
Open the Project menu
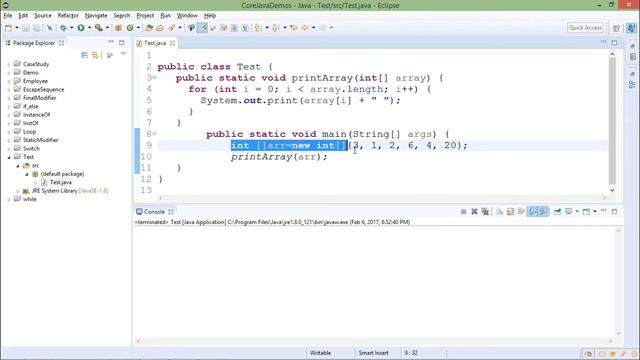click(145, 16)
